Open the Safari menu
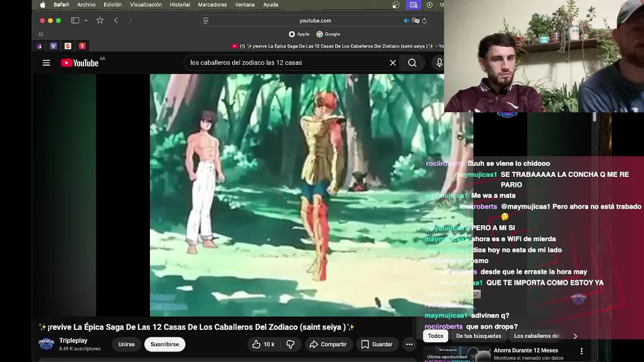Image resolution: width=644 pixels, height=362 pixels. 61,5
